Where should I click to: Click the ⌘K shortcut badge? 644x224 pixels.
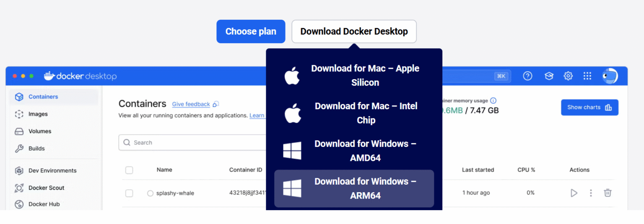coord(501,76)
